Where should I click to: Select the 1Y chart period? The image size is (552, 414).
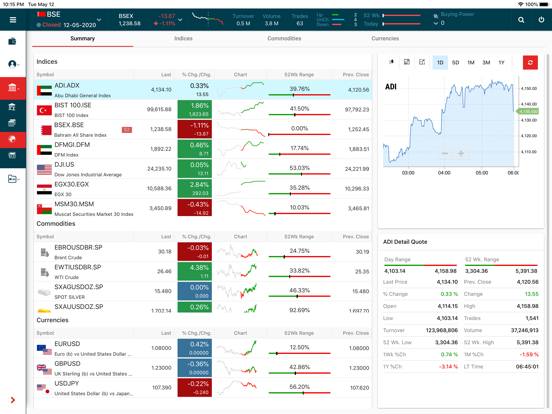[501, 63]
